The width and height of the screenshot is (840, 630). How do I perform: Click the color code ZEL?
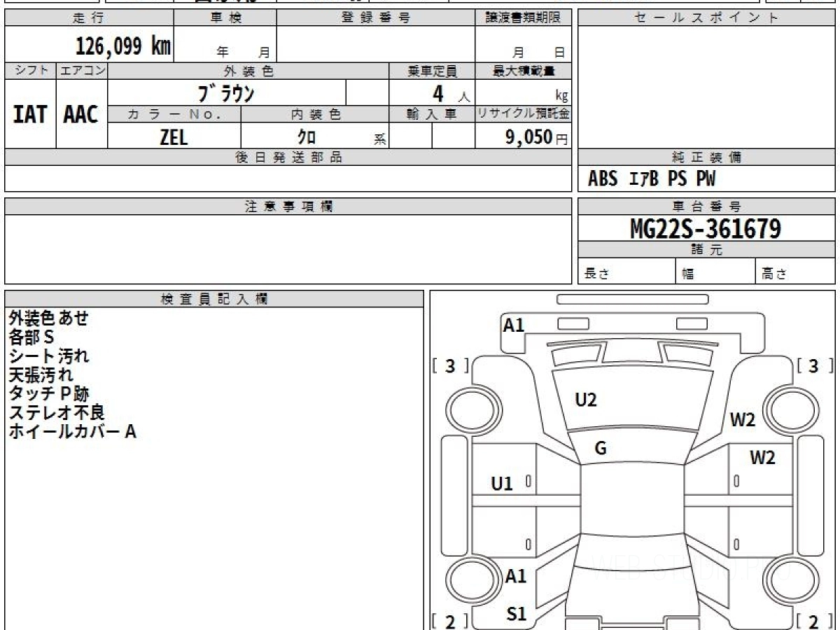tap(174, 137)
